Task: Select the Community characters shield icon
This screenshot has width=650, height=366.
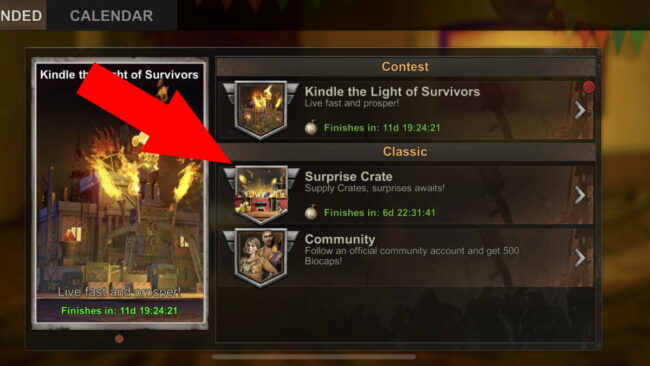Action: 261,257
